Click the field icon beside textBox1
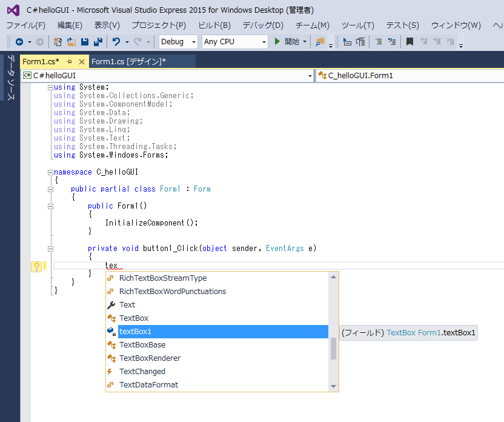504x422 pixels. tap(111, 332)
